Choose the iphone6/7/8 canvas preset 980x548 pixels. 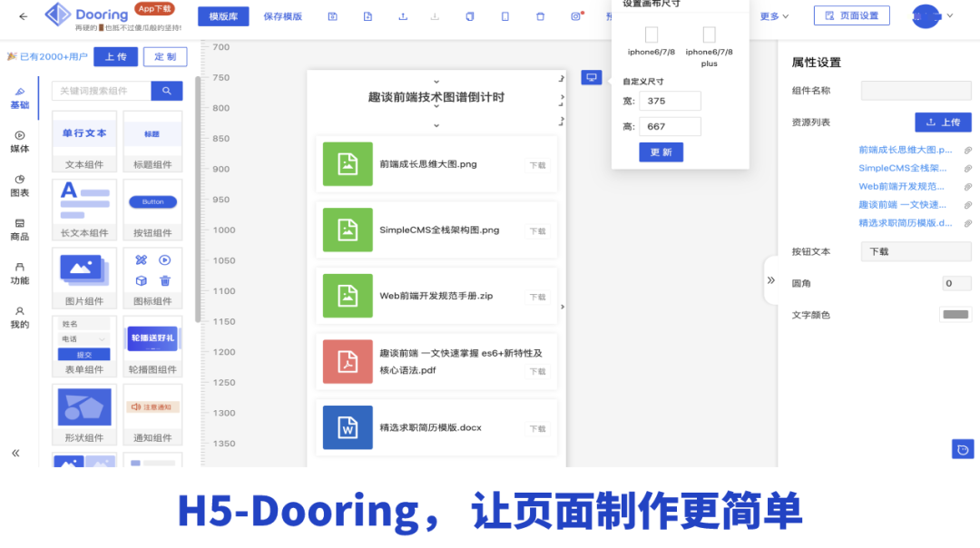[x=652, y=41]
